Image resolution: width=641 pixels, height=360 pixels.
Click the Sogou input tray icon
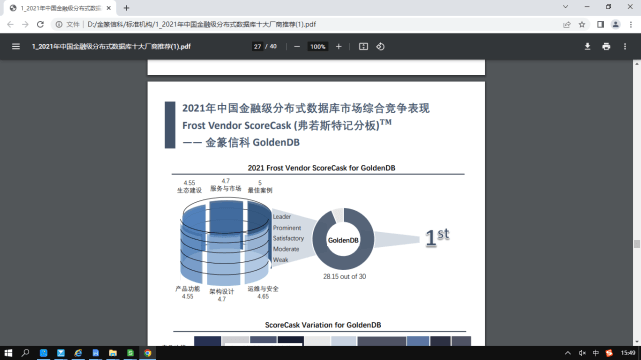click(610, 353)
